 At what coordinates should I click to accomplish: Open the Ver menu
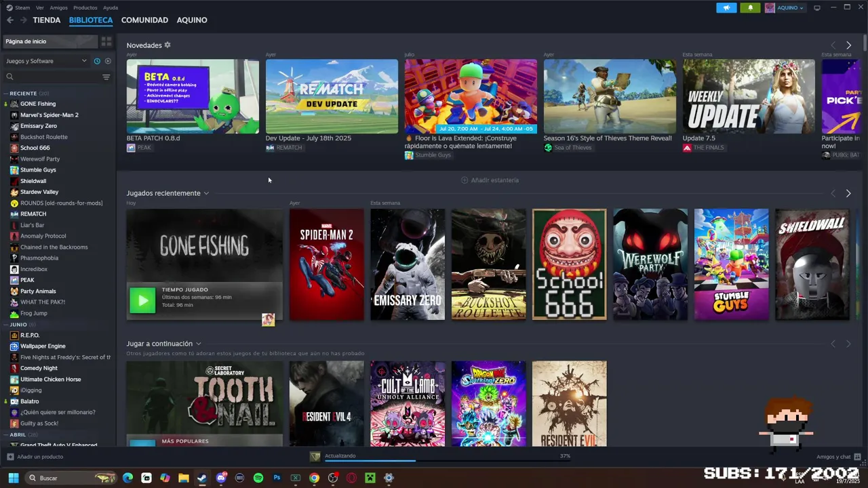40,7
